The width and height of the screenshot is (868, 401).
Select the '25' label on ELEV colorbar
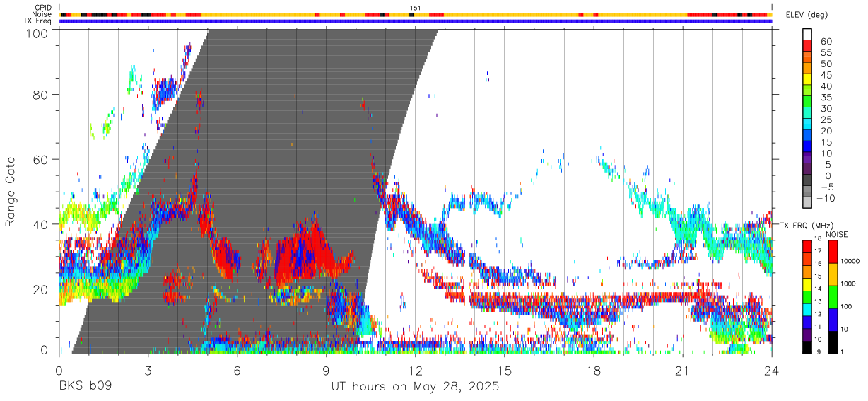point(826,120)
